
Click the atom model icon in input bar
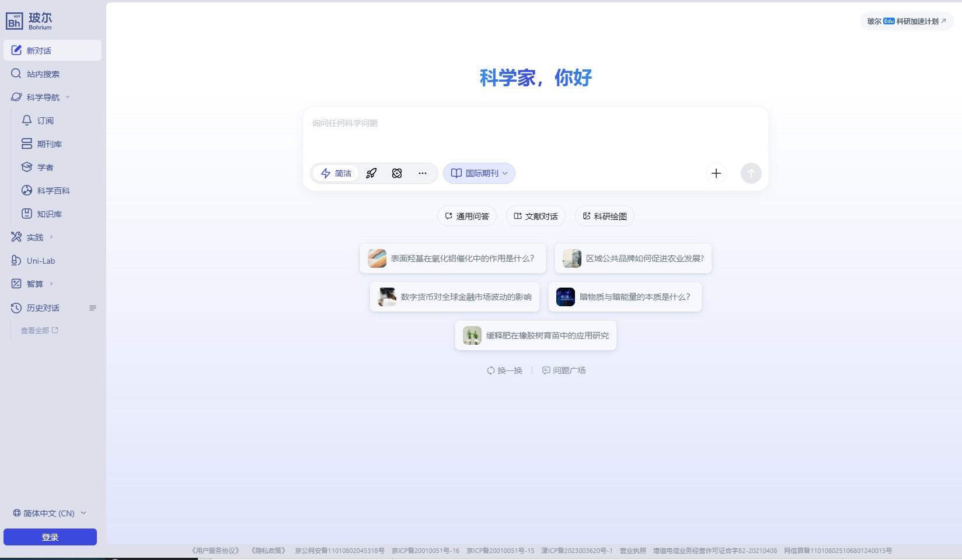tap(397, 173)
